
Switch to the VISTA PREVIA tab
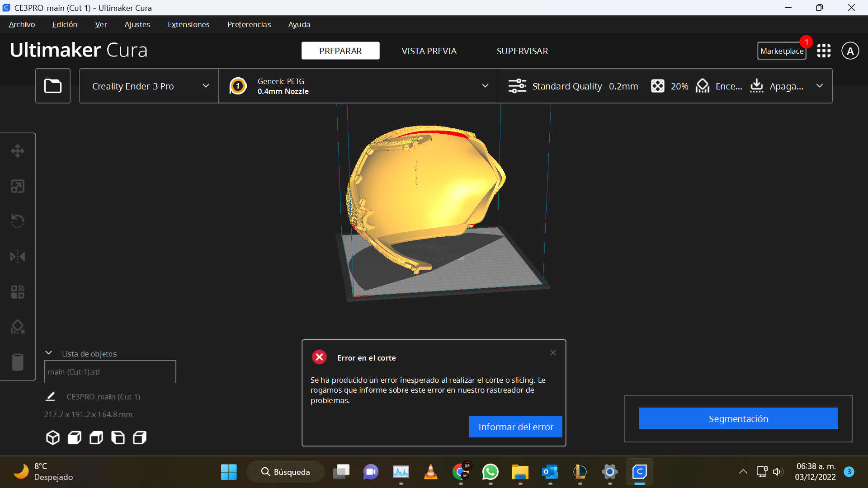(429, 51)
